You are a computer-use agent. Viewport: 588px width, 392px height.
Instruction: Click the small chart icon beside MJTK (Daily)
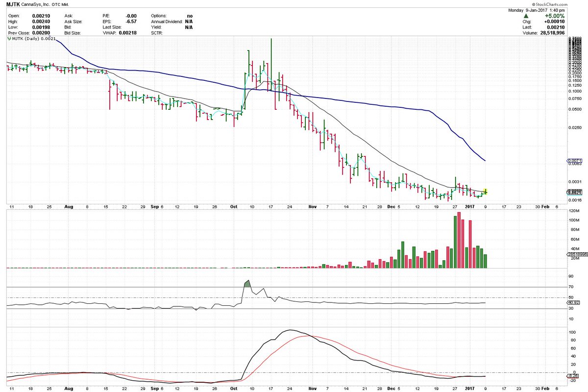(10, 39)
